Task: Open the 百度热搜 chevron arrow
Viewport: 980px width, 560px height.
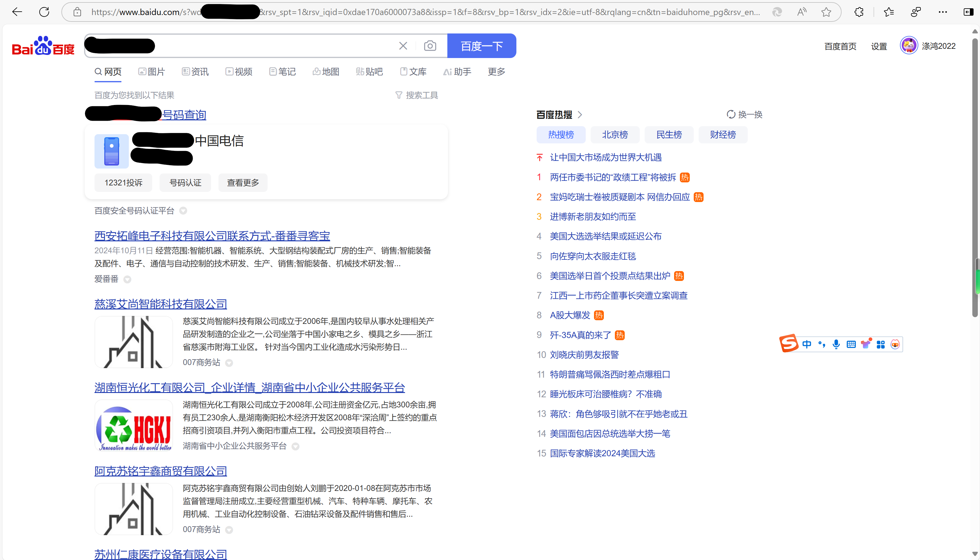Action: (580, 115)
